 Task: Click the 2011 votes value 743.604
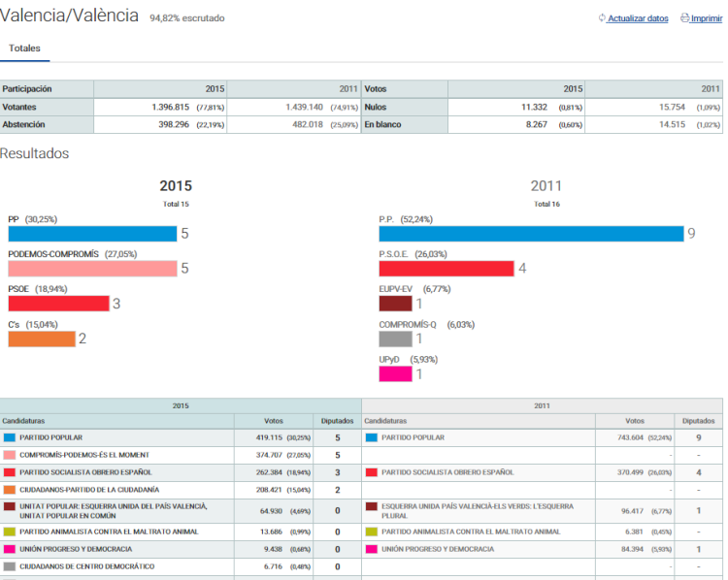click(x=630, y=437)
